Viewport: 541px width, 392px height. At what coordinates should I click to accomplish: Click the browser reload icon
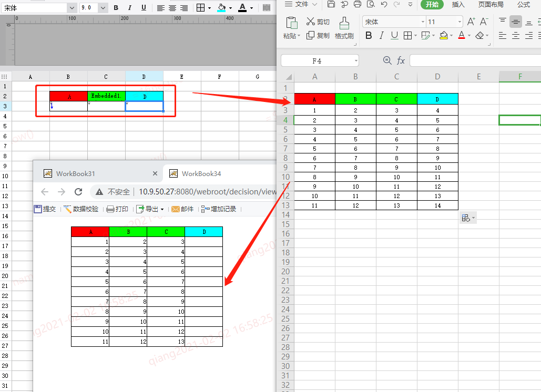[x=78, y=192]
